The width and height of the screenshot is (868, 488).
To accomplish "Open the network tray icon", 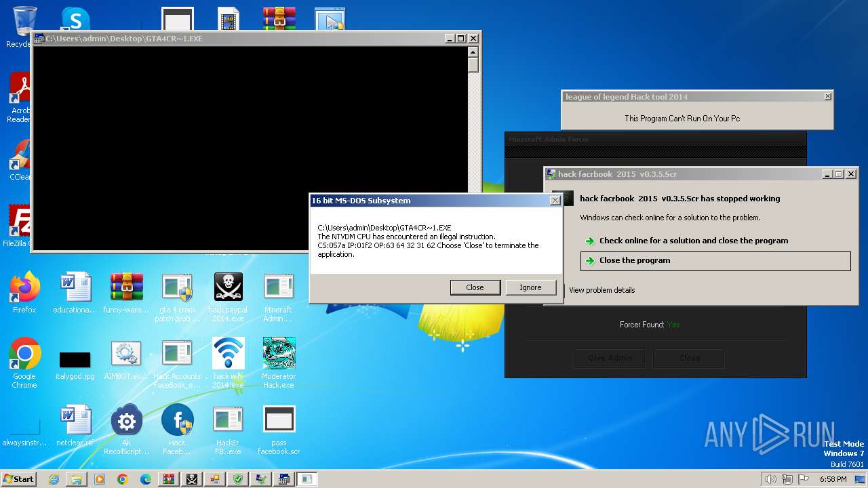I will pyautogui.click(x=787, y=479).
